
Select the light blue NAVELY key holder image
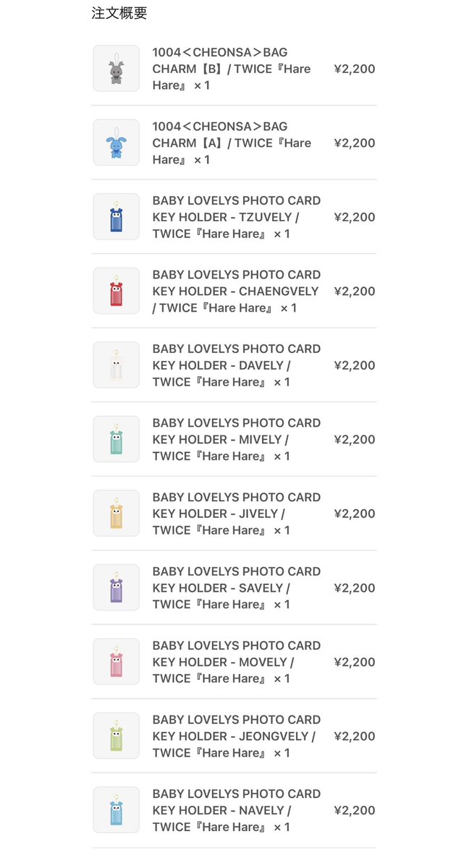[x=116, y=810]
